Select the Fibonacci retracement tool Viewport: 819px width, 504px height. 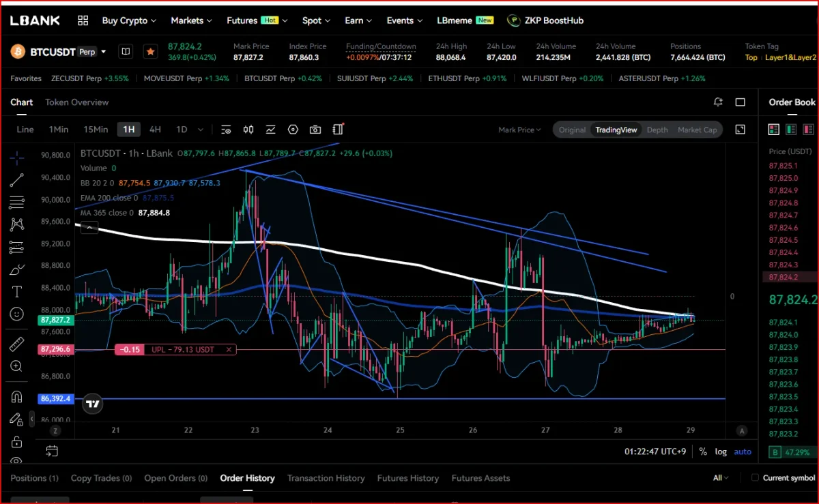(x=17, y=203)
